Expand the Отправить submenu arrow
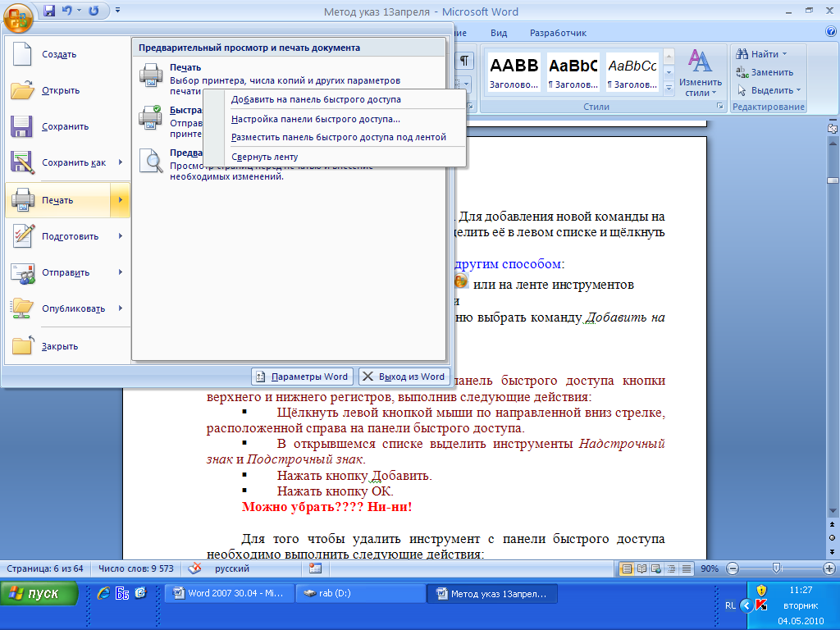Image resolution: width=840 pixels, height=630 pixels. click(121, 272)
